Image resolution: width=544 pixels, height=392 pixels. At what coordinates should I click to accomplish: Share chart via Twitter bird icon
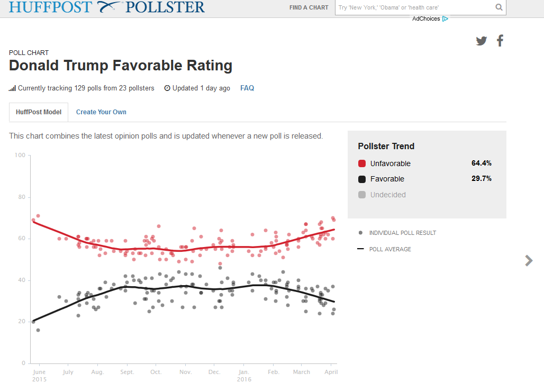tap(481, 41)
